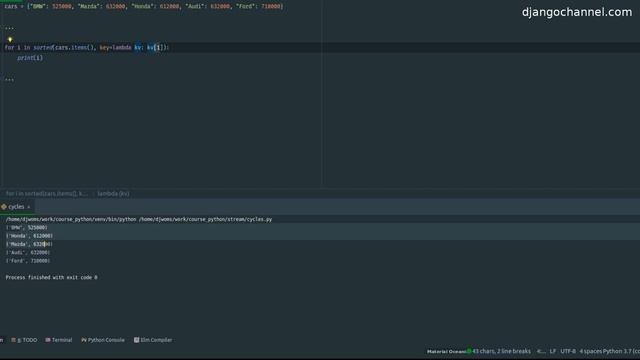This screenshot has width=640, height=360.
Task: Click the Material Oceanic theme indicator
Action: (447, 351)
